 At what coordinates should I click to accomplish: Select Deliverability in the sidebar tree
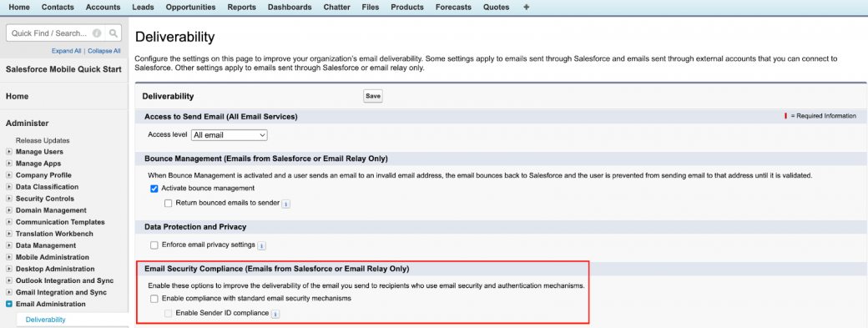pyautogui.click(x=45, y=320)
